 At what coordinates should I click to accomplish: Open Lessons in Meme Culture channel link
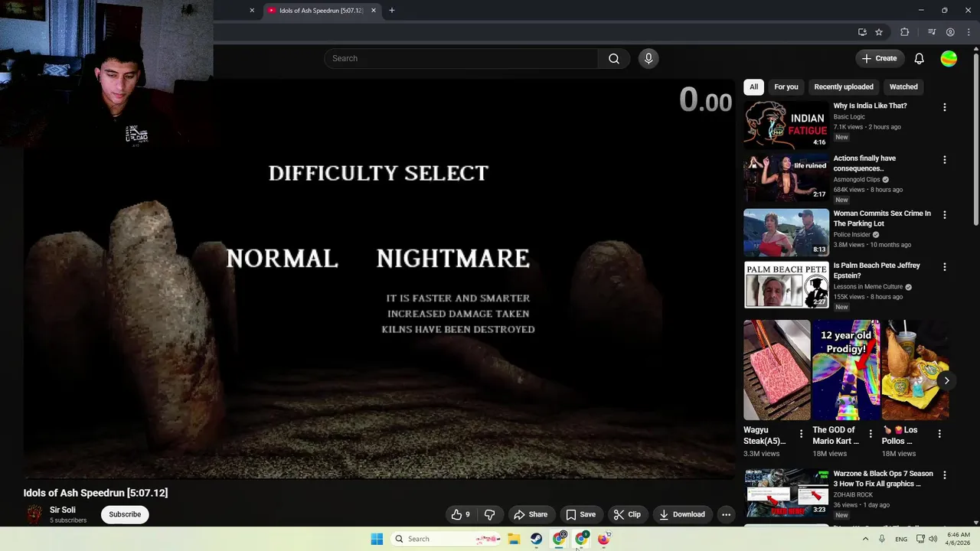pyautogui.click(x=868, y=286)
